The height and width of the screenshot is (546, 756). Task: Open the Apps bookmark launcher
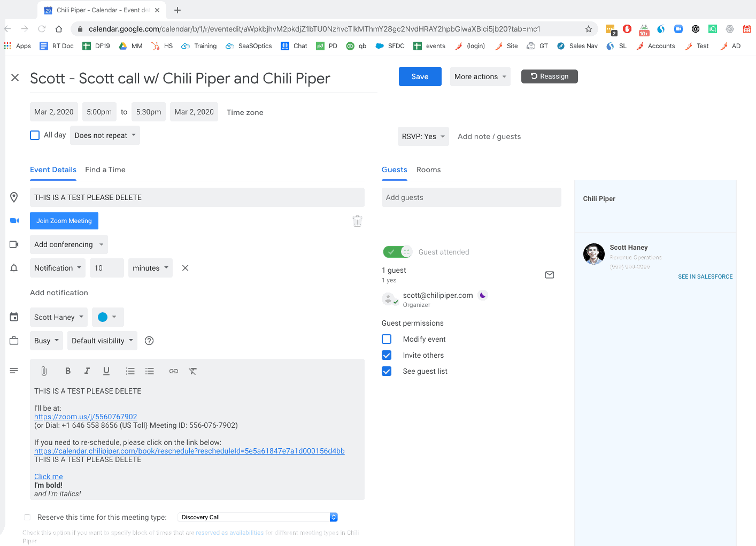(18, 46)
